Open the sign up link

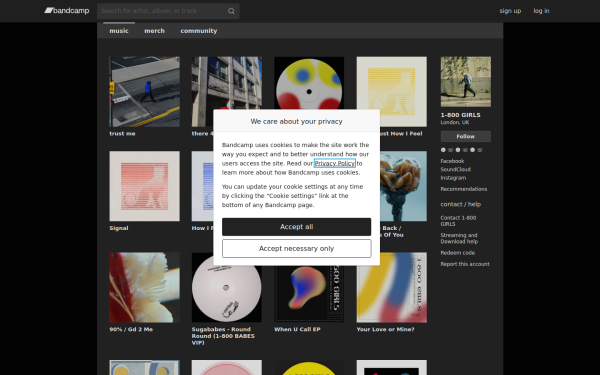[510, 11]
